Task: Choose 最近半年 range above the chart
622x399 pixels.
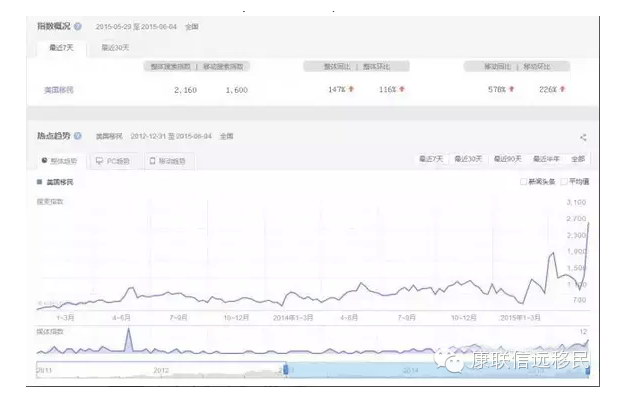Action: [546, 159]
